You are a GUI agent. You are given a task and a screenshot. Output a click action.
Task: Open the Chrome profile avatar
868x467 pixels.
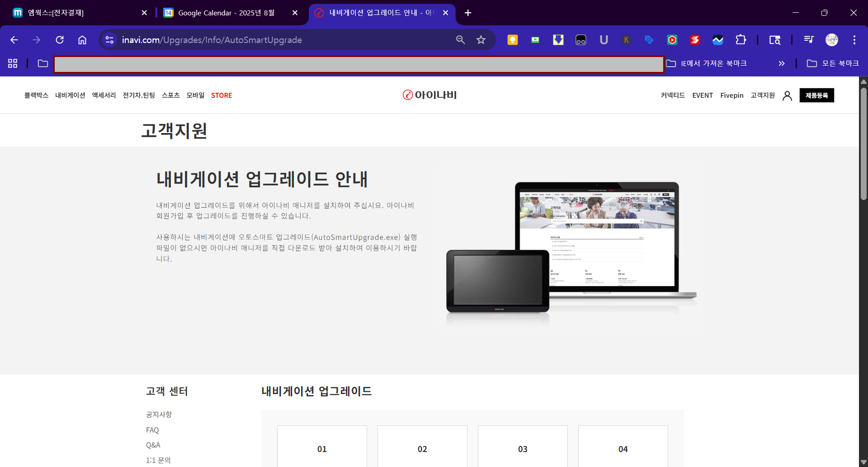coord(832,40)
